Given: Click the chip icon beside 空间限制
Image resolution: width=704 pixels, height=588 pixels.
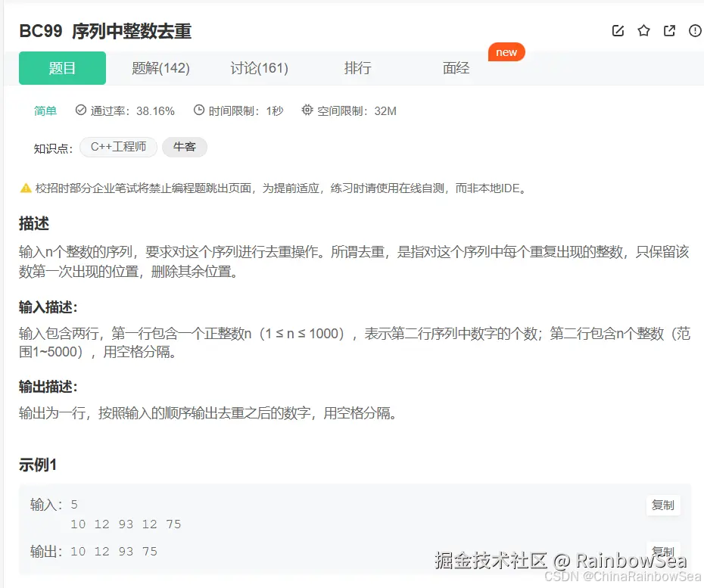Looking at the screenshot, I should 307,110.
